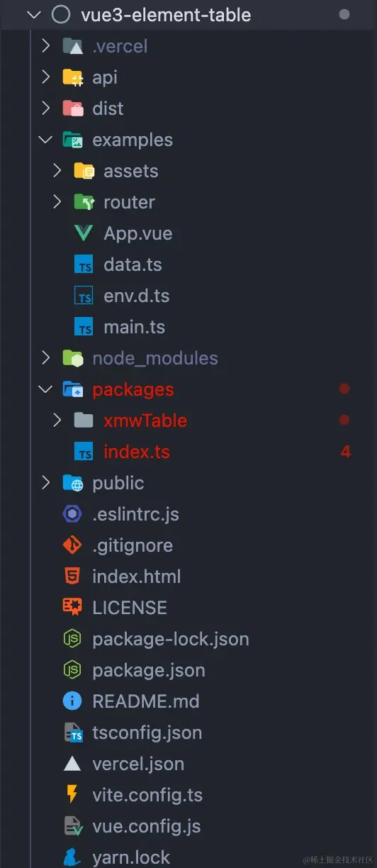Click the Vercel triangle icon of vercel.json
This screenshot has height=868, width=377.
(72, 764)
